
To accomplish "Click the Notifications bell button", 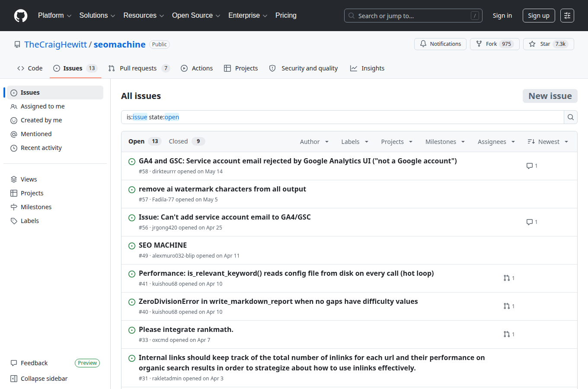I will (440, 44).
